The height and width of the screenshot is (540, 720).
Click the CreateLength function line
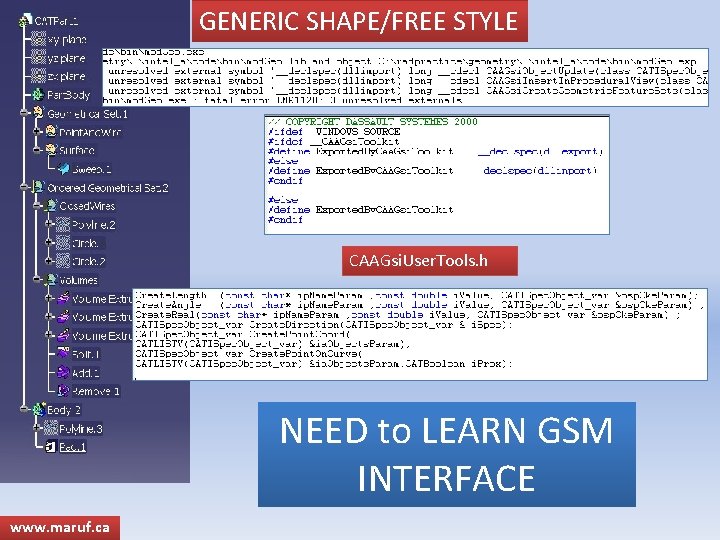pyautogui.click(x=416, y=295)
